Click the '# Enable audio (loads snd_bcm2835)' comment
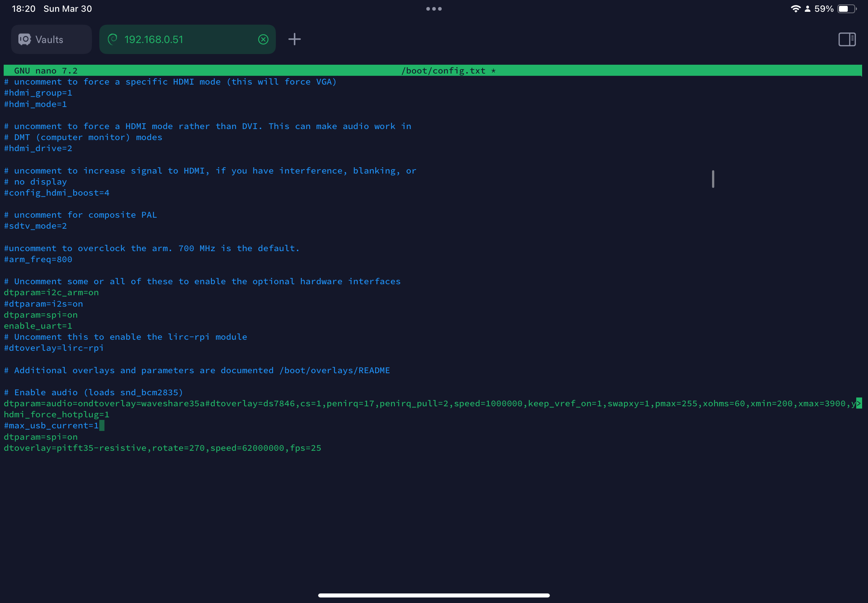 (x=93, y=392)
